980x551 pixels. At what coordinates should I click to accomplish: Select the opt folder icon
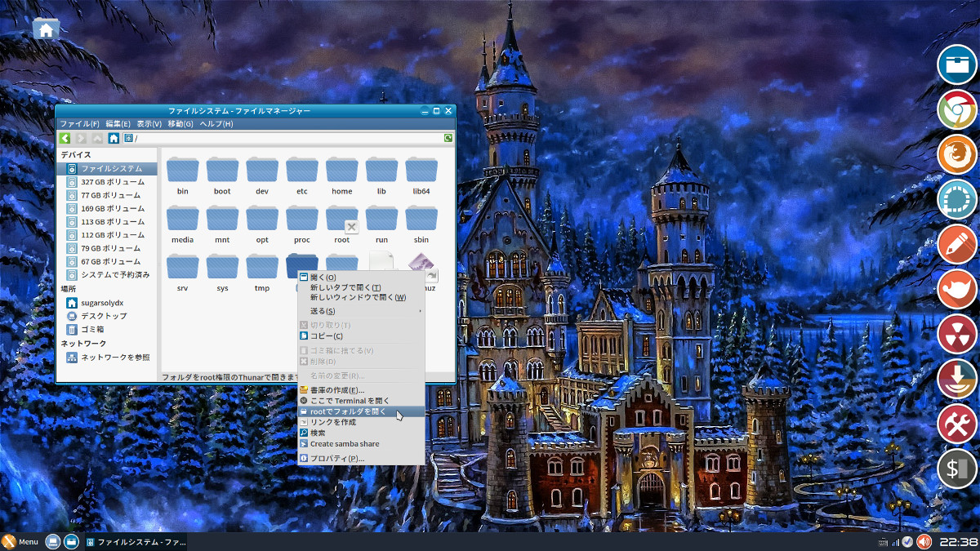click(x=262, y=218)
